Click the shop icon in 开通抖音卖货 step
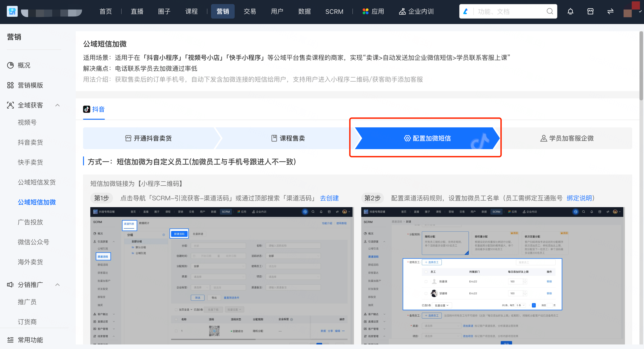This screenshot has width=644, height=349. tap(128, 138)
